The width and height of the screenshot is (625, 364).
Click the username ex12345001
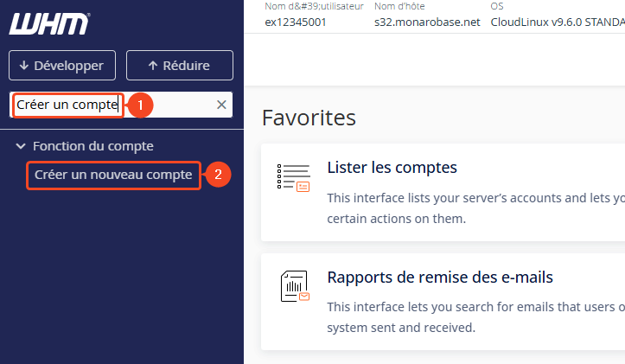tap(296, 22)
